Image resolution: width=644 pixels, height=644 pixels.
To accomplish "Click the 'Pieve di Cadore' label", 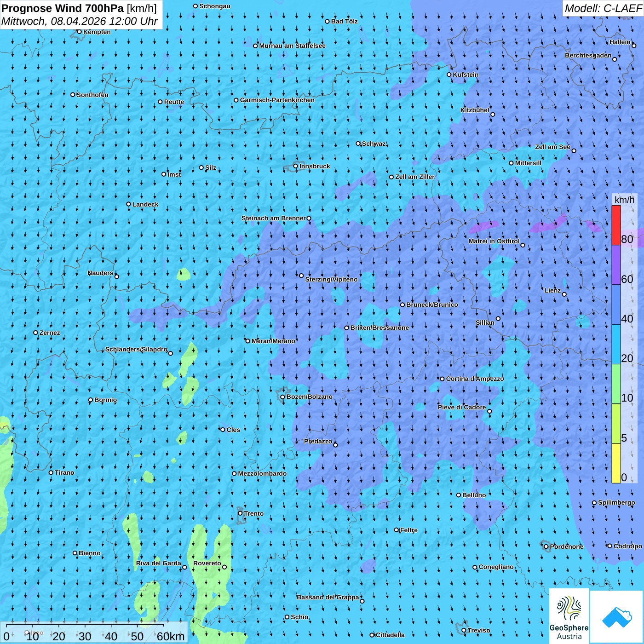I will tap(462, 407).
